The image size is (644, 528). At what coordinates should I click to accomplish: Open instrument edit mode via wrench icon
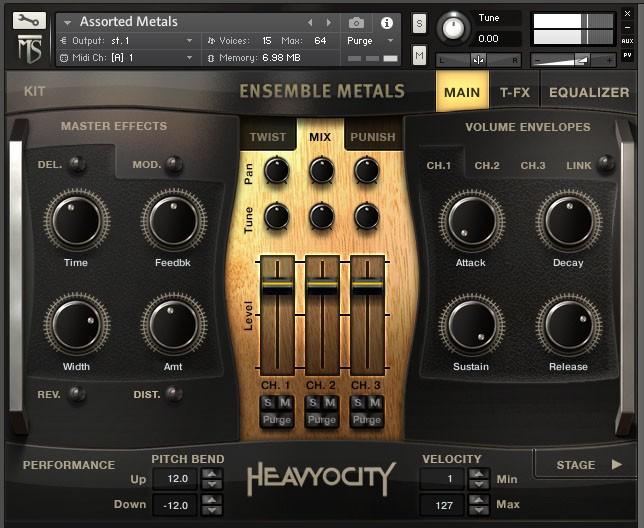coord(29,20)
